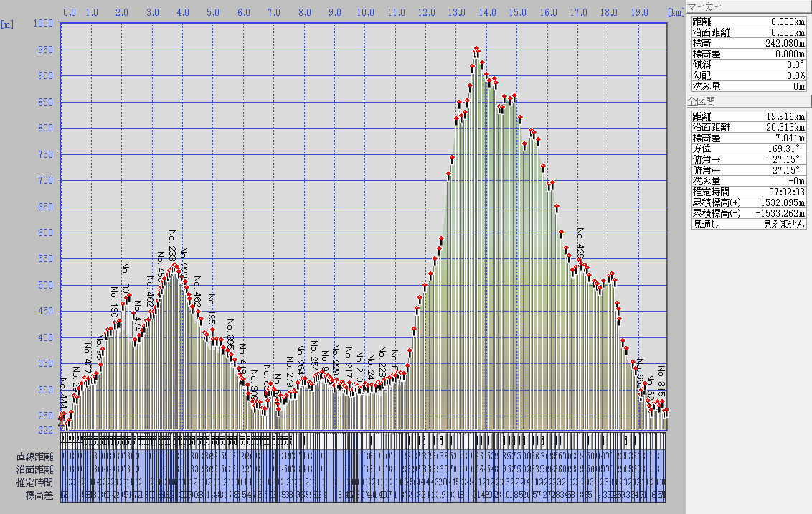Select the highest peak marker pin near 950m

(x=476, y=50)
